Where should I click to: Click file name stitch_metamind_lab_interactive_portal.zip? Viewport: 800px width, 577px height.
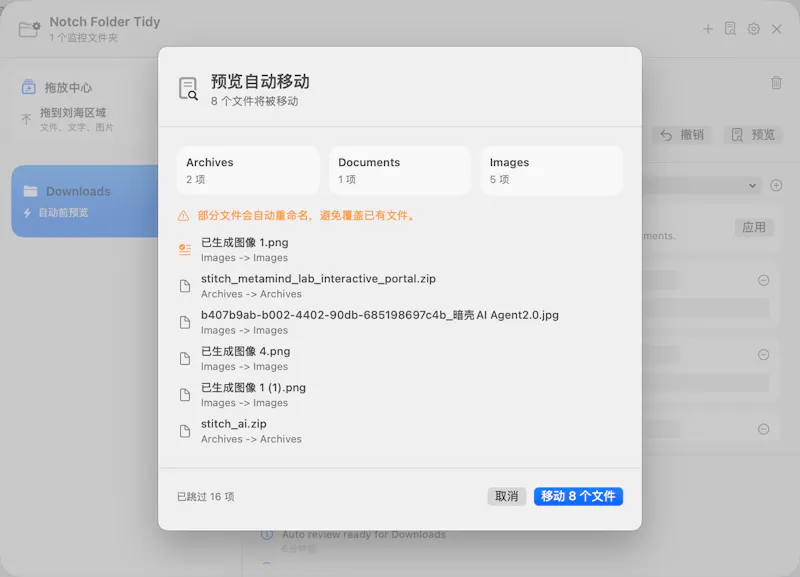click(318, 279)
